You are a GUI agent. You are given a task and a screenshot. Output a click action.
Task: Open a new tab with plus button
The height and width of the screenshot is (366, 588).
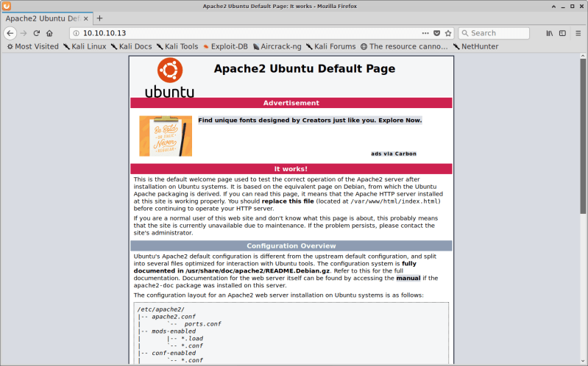point(100,18)
